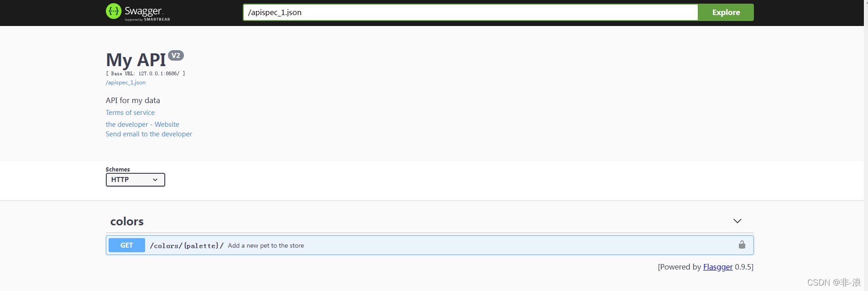Click the 'Add a new pet to the store' summary
The width and height of the screenshot is (868, 291).
266,245
